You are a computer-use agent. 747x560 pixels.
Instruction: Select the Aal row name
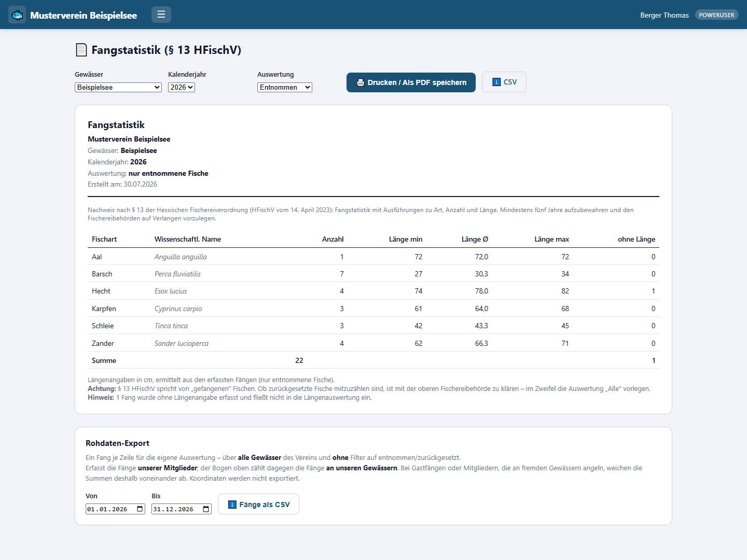(x=97, y=257)
